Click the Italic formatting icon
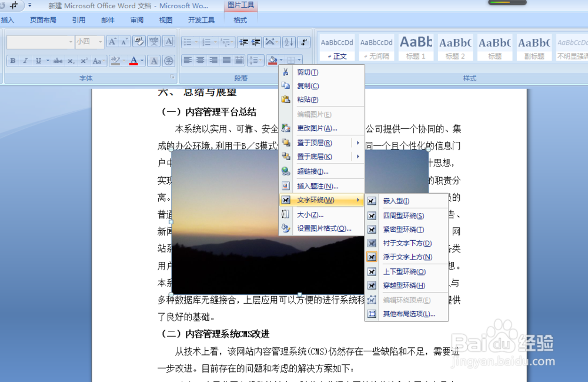The height and width of the screenshot is (382, 588). 25,61
